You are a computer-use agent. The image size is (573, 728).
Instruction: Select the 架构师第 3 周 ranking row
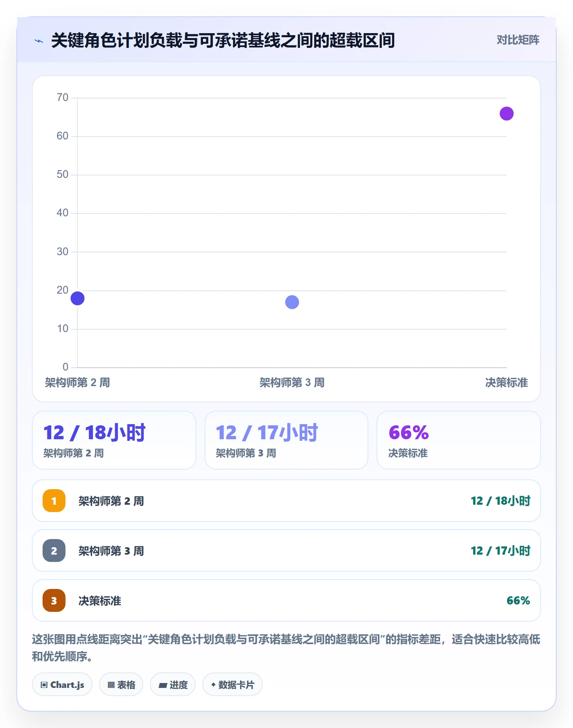286,550
